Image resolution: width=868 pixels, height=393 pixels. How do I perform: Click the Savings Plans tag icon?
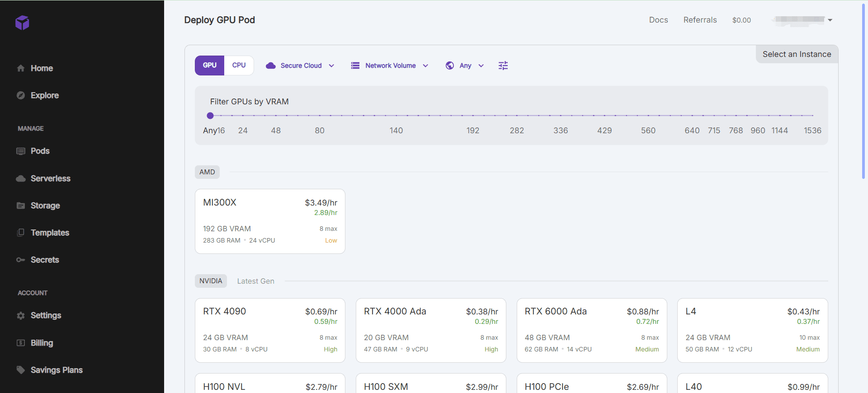pos(21,370)
